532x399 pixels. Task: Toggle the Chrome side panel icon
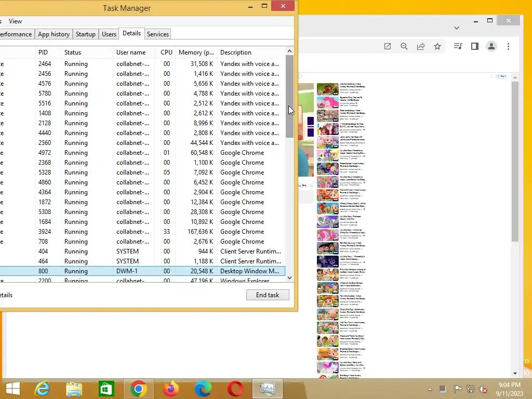(475, 46)
